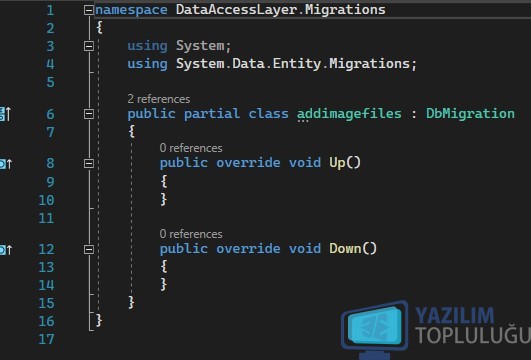This screenshot has height=360, width=531.
Task: Select line number 5 in the gutter
Action: (50, 82)
